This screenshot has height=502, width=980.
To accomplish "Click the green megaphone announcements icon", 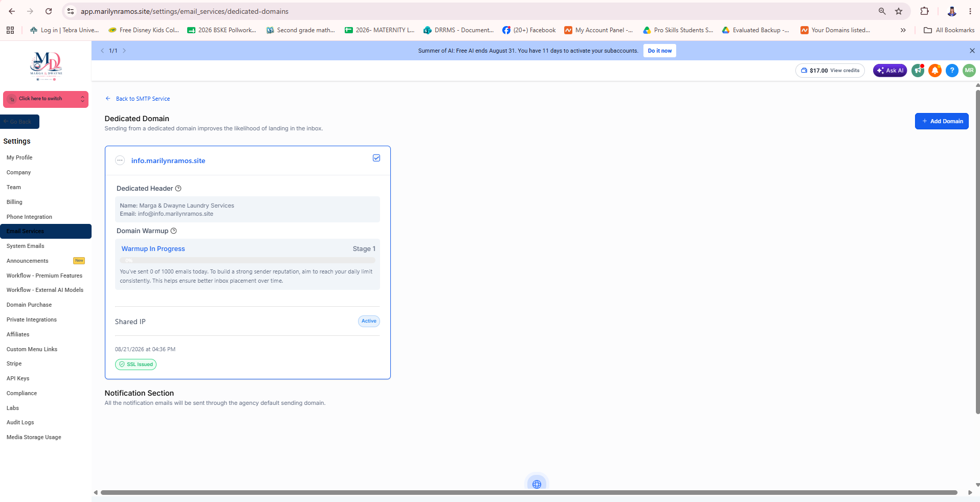I will click(918, 71).
